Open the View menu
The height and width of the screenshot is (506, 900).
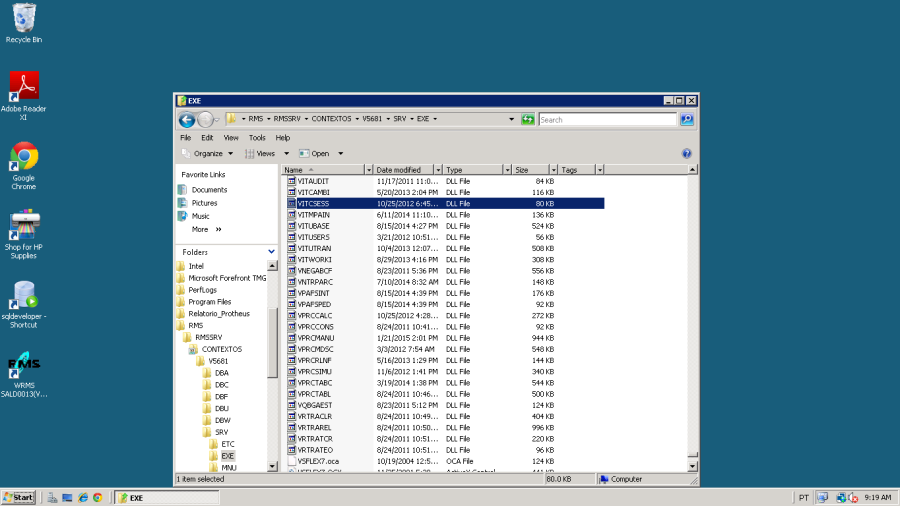tap(231, 138)
